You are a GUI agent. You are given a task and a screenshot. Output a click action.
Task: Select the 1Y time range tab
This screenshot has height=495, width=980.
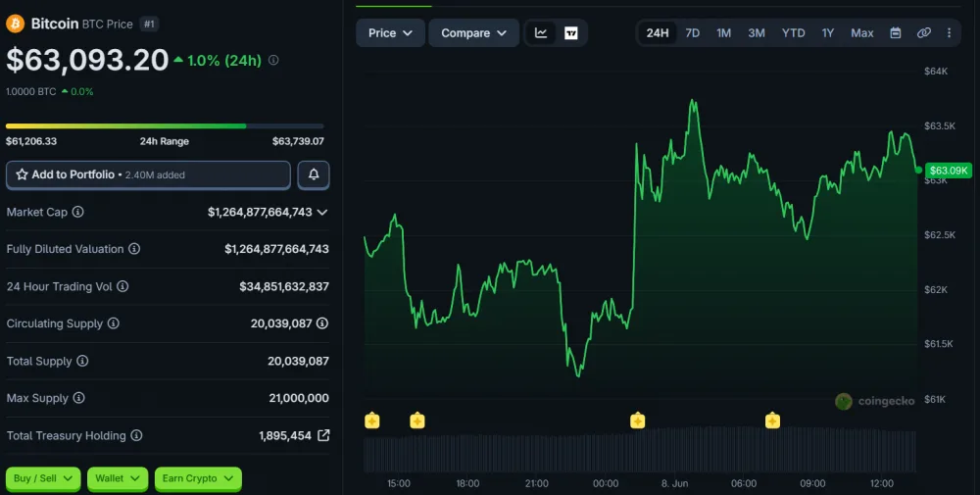pyautogui.click(x=827, y=33)
